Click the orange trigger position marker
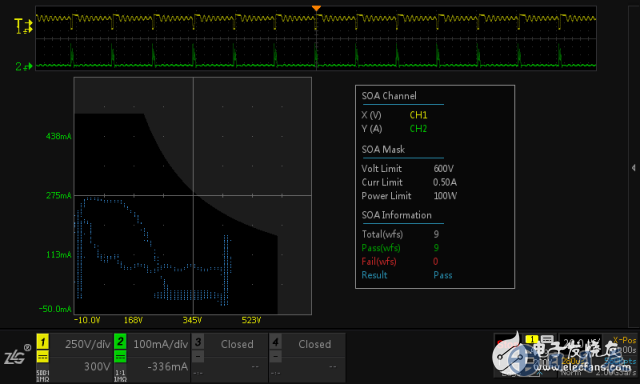Image resolution: width=640 pixels, height=384 pixels. coord(316,8)
